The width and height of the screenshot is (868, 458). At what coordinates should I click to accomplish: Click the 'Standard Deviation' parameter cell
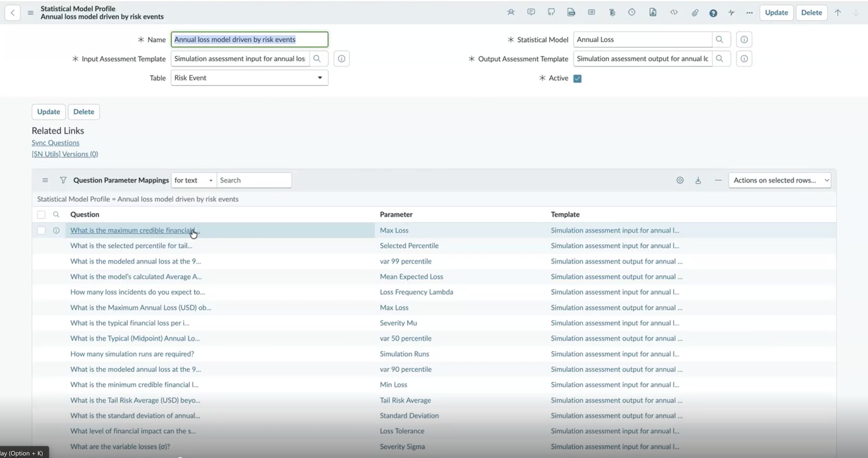pos(409,416)
